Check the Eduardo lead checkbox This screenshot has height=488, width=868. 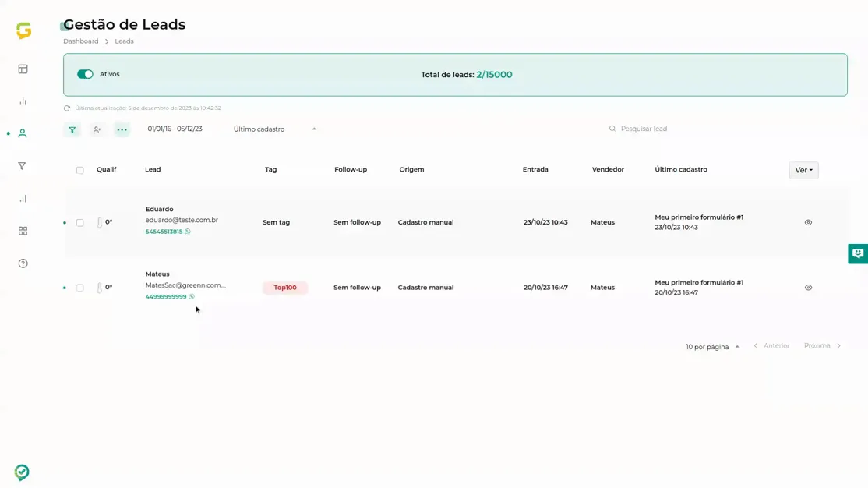point(79,223)
